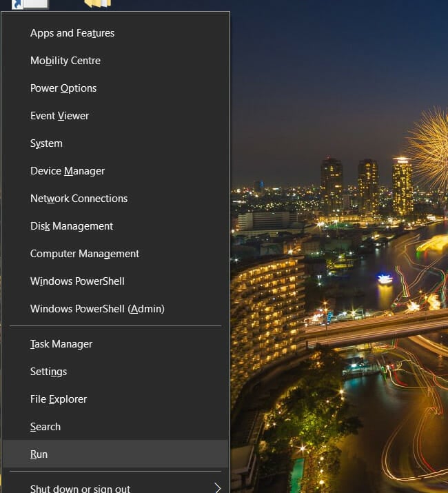Image resolution: width=448 pixels, height=493 pixels.
Task: Launch File Explorer
Action: (115, 399)
